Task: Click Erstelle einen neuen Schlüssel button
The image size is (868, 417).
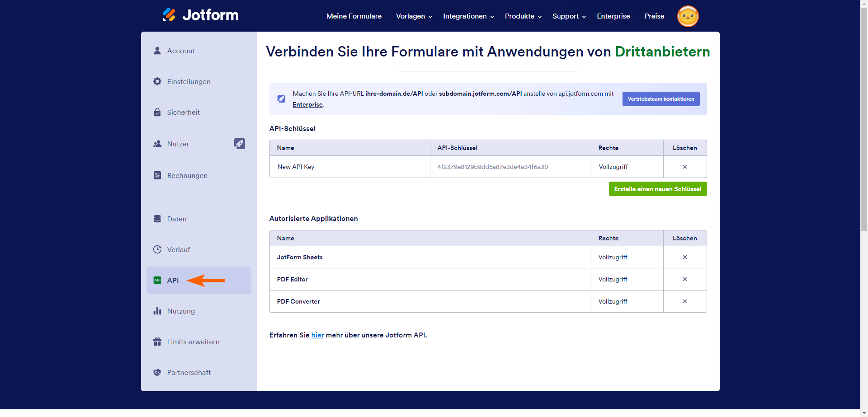Action: 658,189
